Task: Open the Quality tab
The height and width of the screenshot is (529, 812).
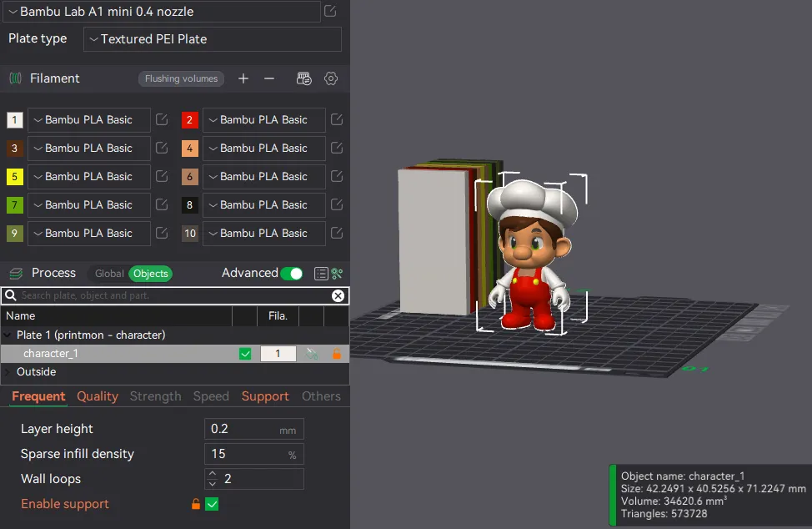Action: (x=98, y=396)
